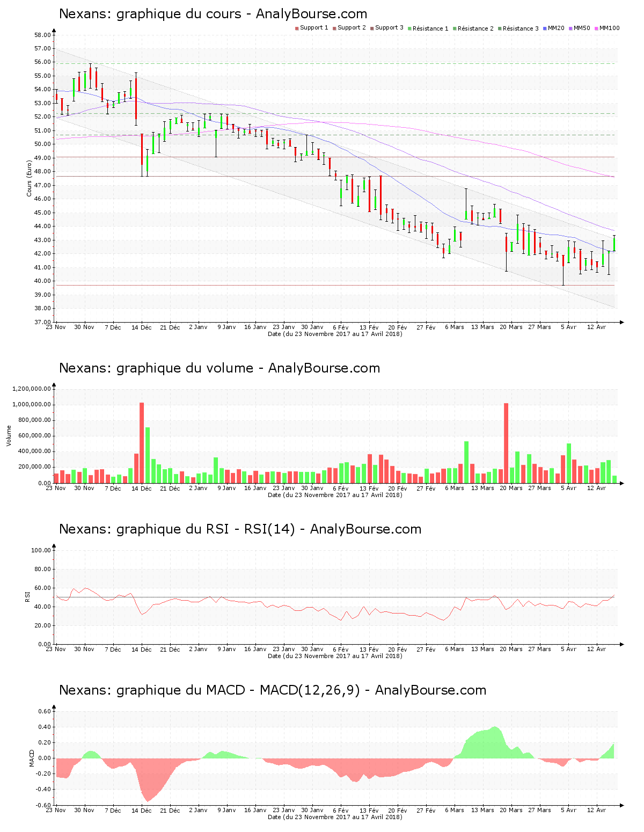The height and width of the screenshot is (832, 644).
Task: Click the Support 1 legend color square
Action: coord(297,28)
